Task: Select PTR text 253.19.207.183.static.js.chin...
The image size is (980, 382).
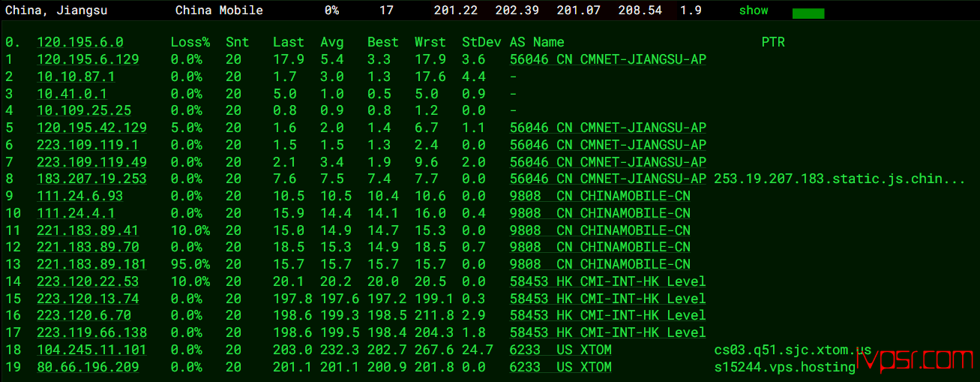Action: coord(840,179)
